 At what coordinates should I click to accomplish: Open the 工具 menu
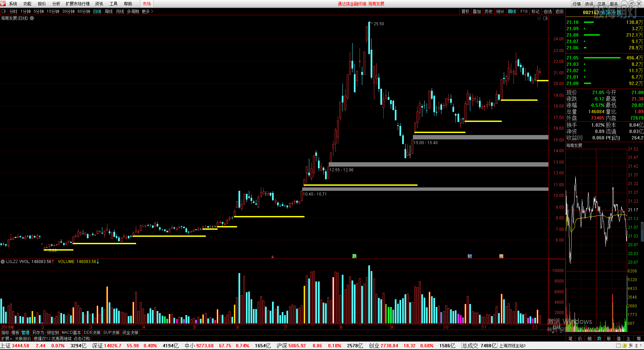[x=114, y=4]
